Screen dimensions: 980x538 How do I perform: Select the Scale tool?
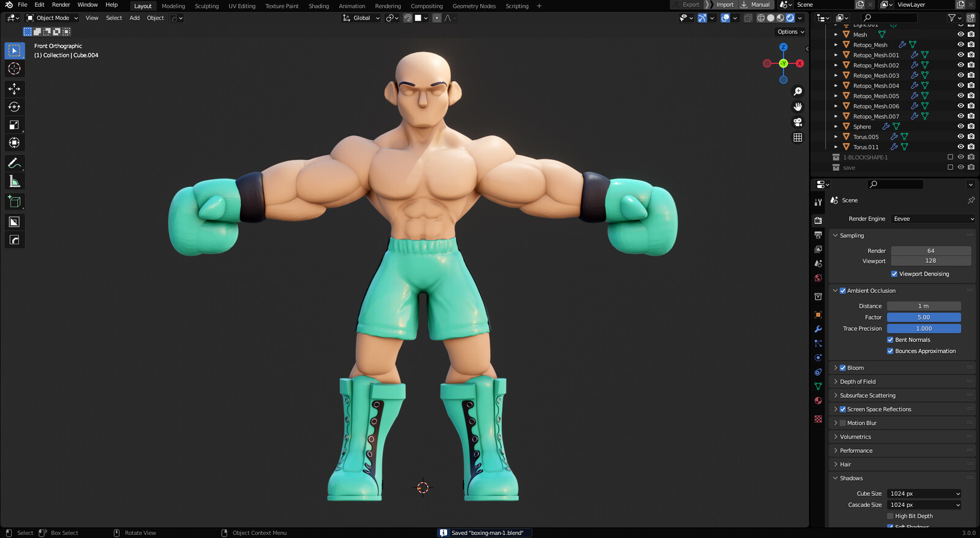tap(14, 125)
